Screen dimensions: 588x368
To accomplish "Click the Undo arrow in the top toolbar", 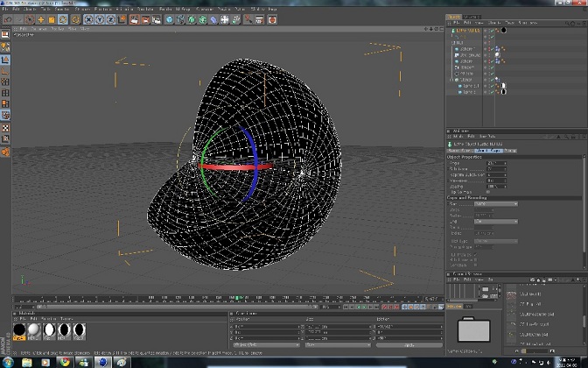I will coord(8,19).
